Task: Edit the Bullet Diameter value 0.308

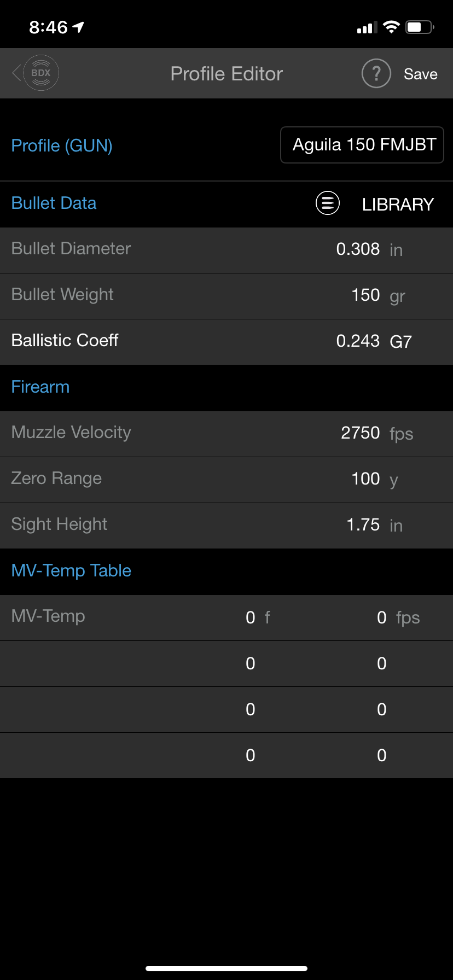Action: pos(358,249)
